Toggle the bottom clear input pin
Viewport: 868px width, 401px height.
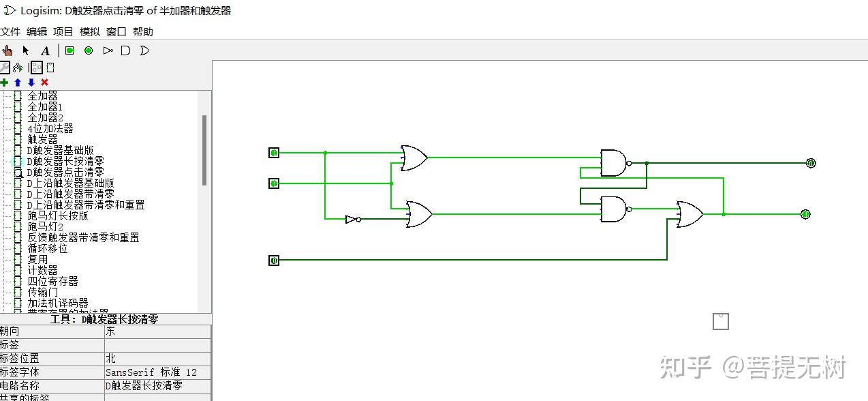[273, 260]
